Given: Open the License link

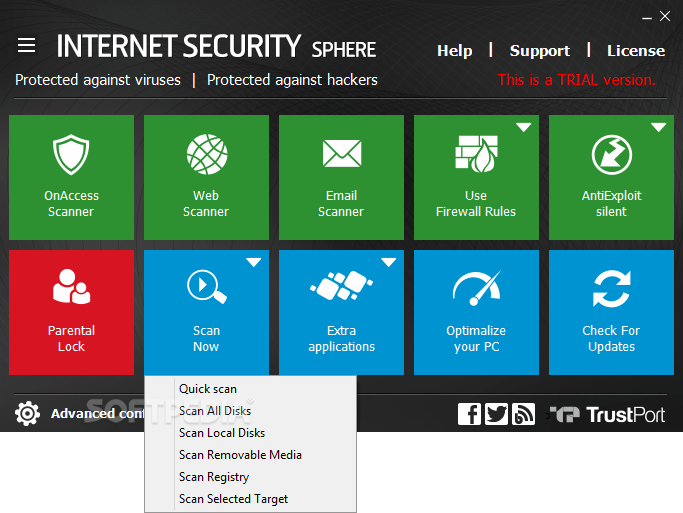Looking at the screenshot, I should pyautogui.click(x=636, y=51).
